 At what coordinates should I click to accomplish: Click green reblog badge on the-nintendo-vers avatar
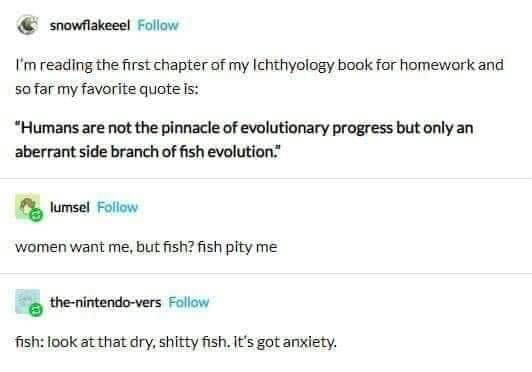36,310
